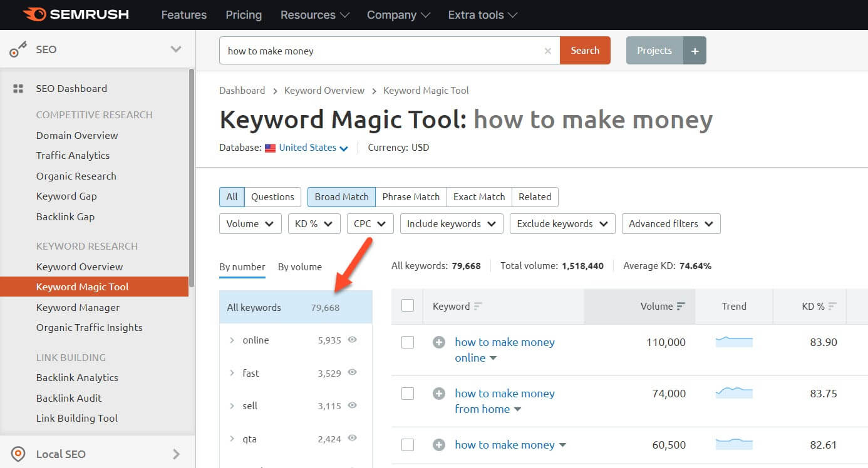Collapse the SEO sidebar section chevron
Screen dimensions: 868x468
click(176, 49)
